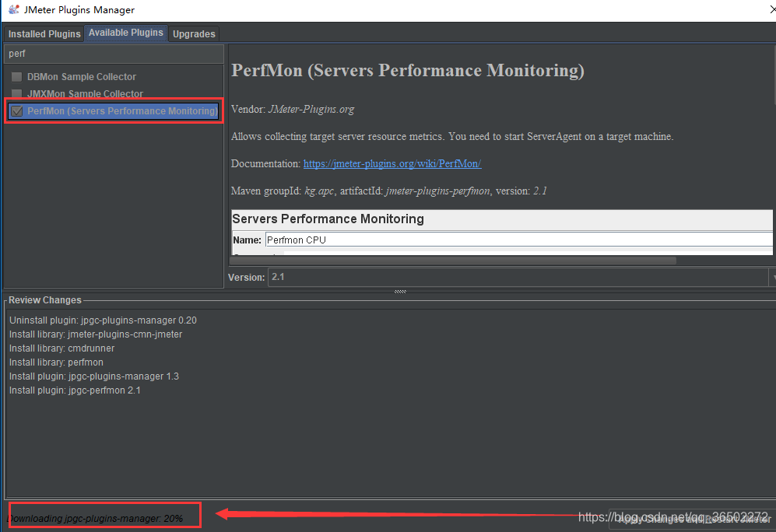Select the JMXMon Sample Collector list row
Screen dimensions: 776x532
(114, 93)
